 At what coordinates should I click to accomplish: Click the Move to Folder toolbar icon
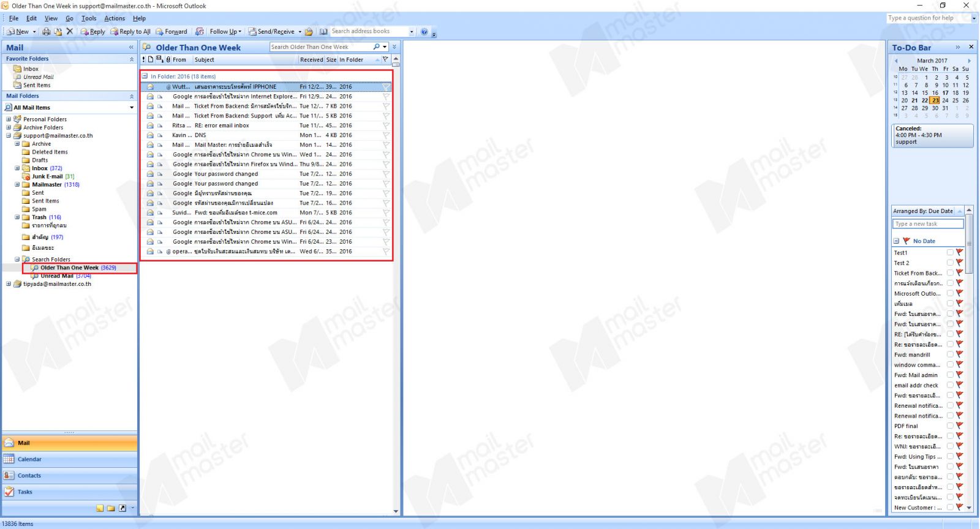click(58, 31)
